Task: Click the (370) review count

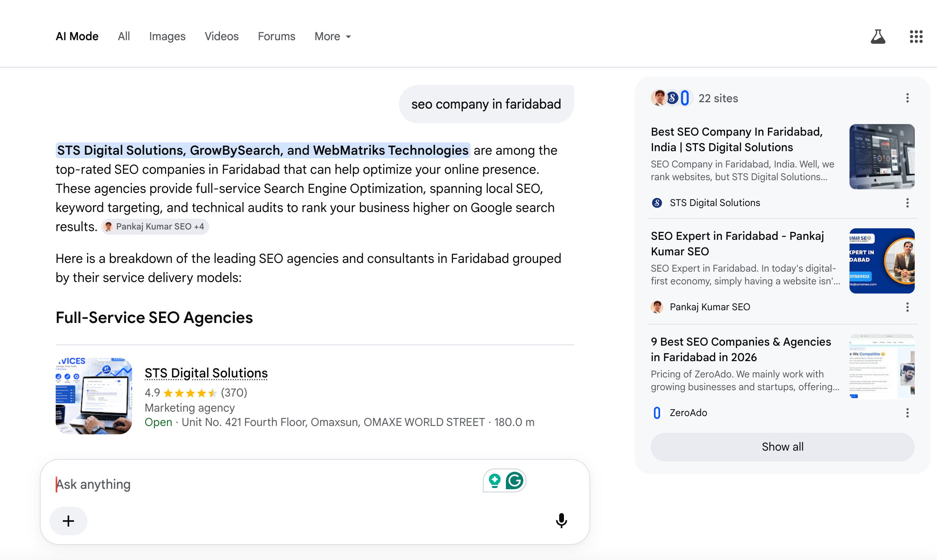Action: (234, 393)
